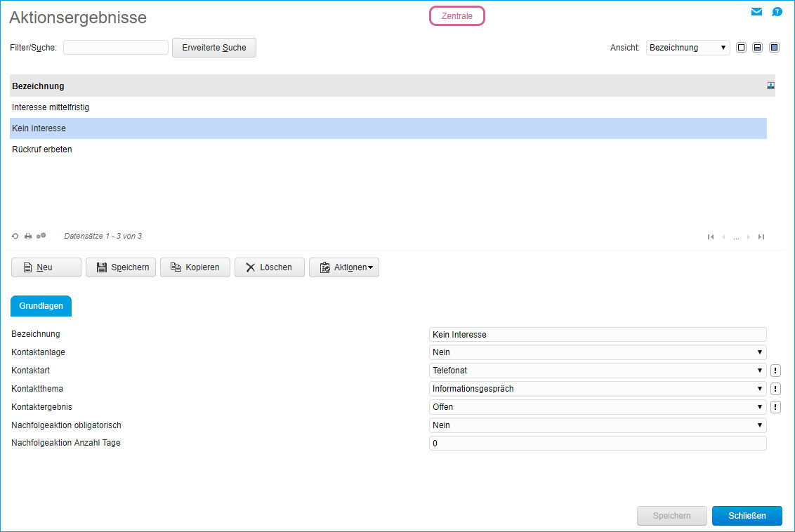
Task: Click the export icon in table header
Action: point(770,86)
